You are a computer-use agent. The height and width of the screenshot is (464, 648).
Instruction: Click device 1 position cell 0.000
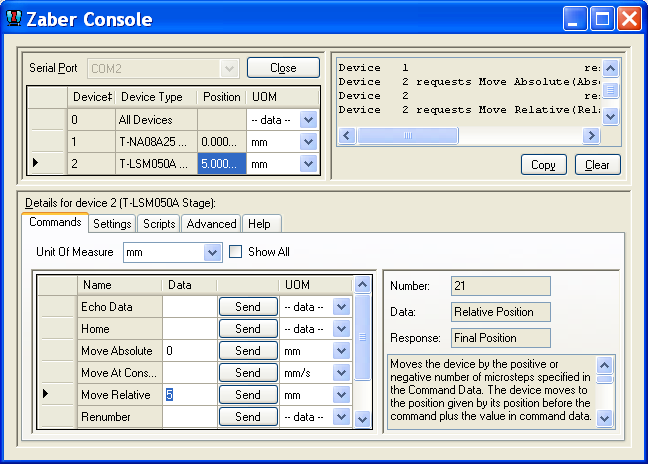click(222, 142)
